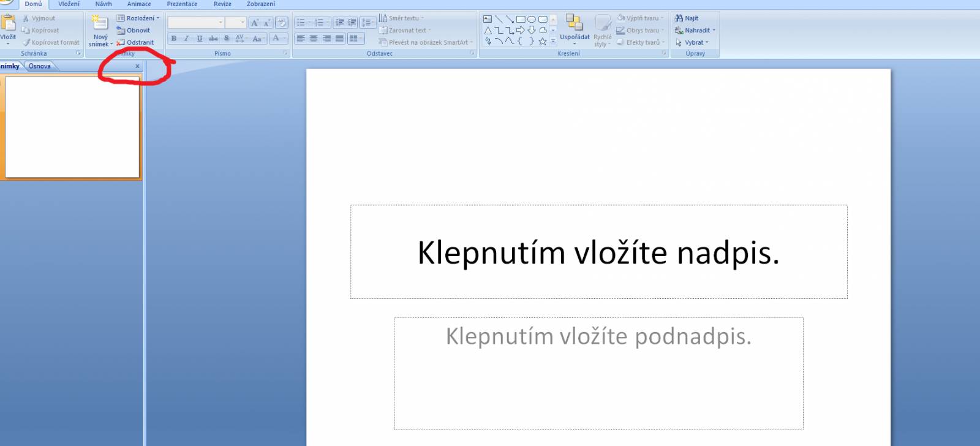Toggle Underline formatting
The width and height of the screenshot is (980, 446).
(200, 39)
